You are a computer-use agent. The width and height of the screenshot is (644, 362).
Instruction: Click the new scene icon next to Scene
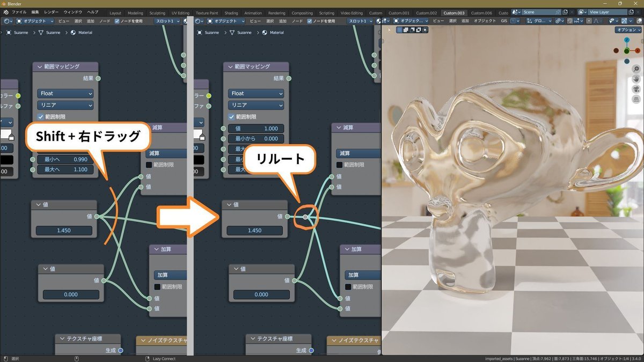565,12
